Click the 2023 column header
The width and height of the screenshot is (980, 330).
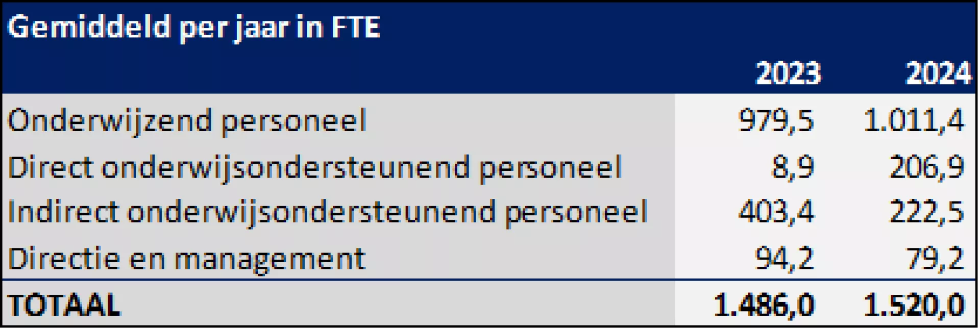pyautogui.click(x=788, y=73)
